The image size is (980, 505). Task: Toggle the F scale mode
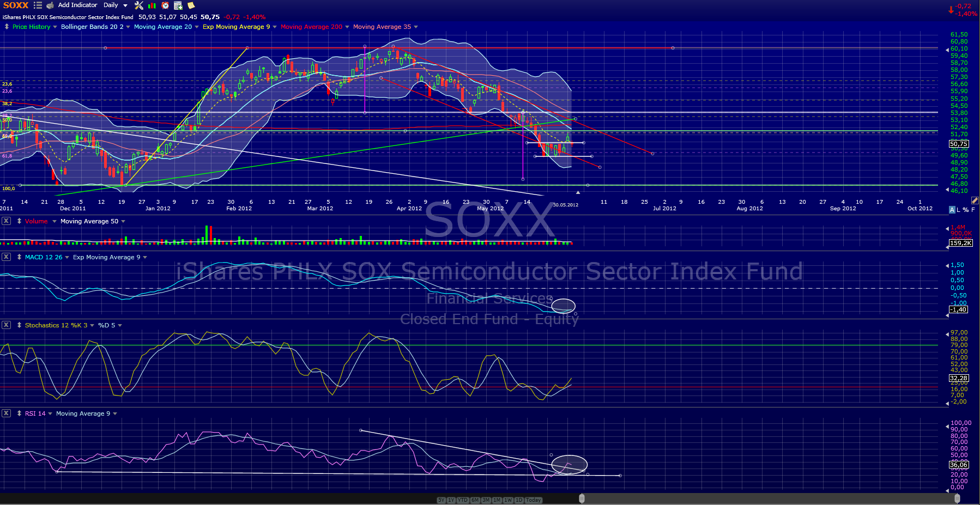pyautogui.click(x=973, y=210)
